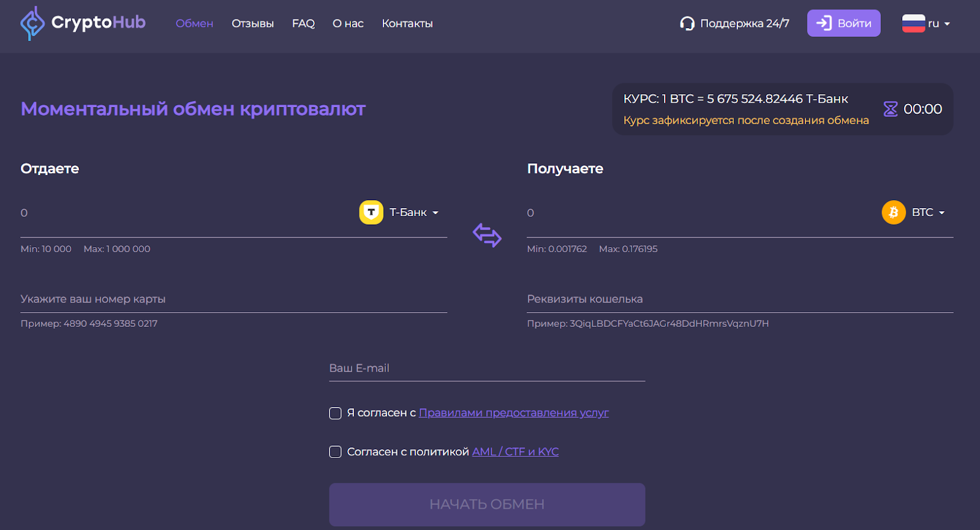Enable the AML/CTF and KYC policy checkbox
980x530 pixels.
pos(335,452)
